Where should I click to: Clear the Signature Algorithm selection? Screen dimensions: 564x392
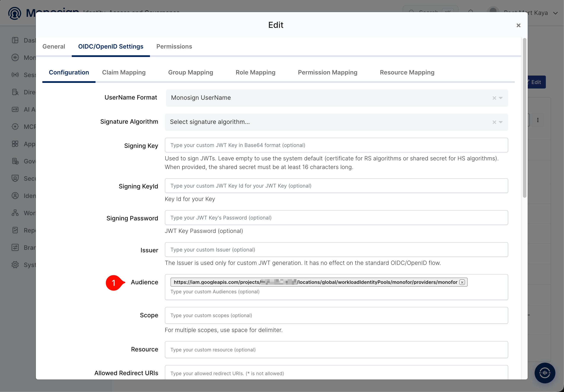pos(494,122)
